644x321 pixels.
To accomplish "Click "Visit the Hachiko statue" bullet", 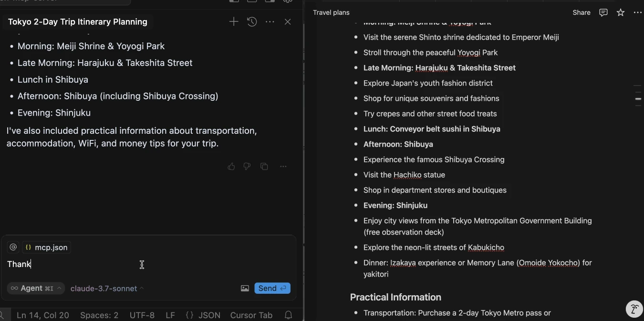I will tap(404, 175).
